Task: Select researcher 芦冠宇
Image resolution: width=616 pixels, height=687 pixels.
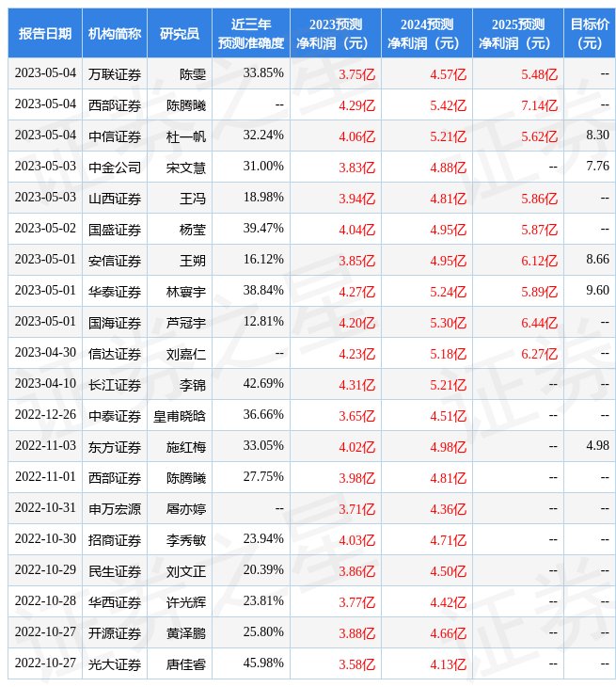Action: [186, 323]
